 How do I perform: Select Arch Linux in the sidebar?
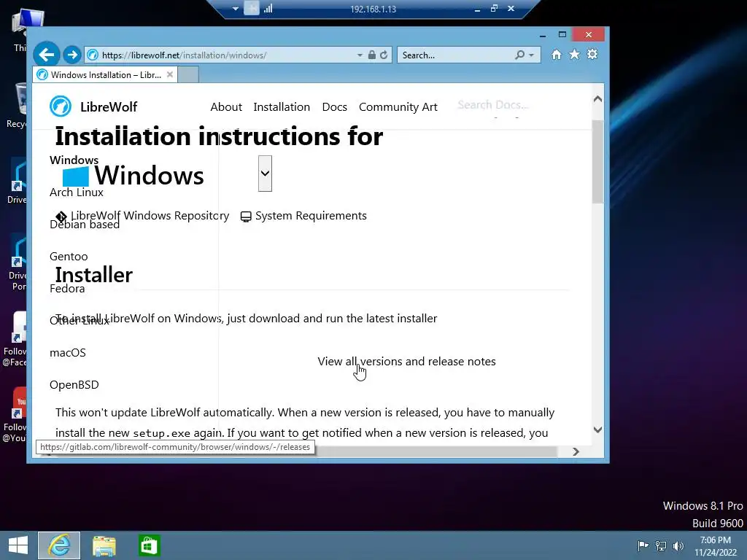pos(76,192)
